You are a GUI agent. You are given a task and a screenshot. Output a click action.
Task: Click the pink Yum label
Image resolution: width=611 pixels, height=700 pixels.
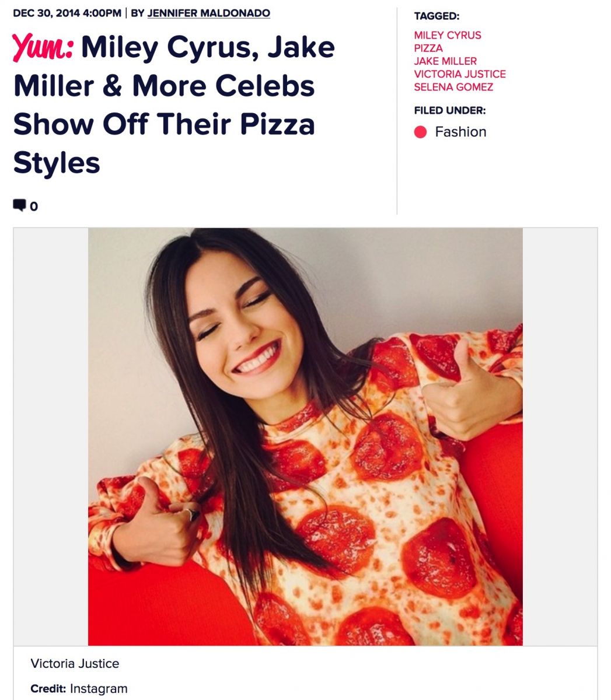(43, 47)
